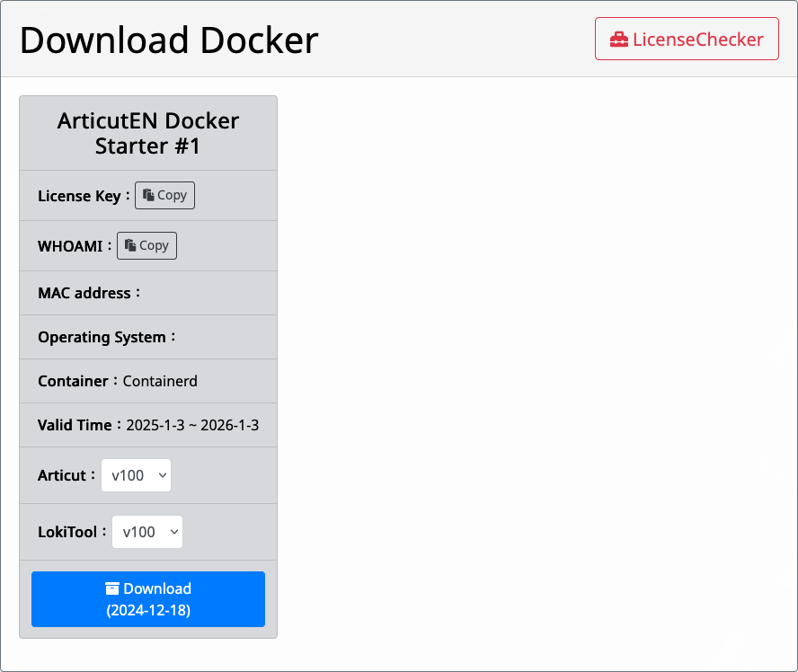Click the chevron on the LokiTool v100 select
This screenshot has height=672, width=798.
click(x=173, y=532)
